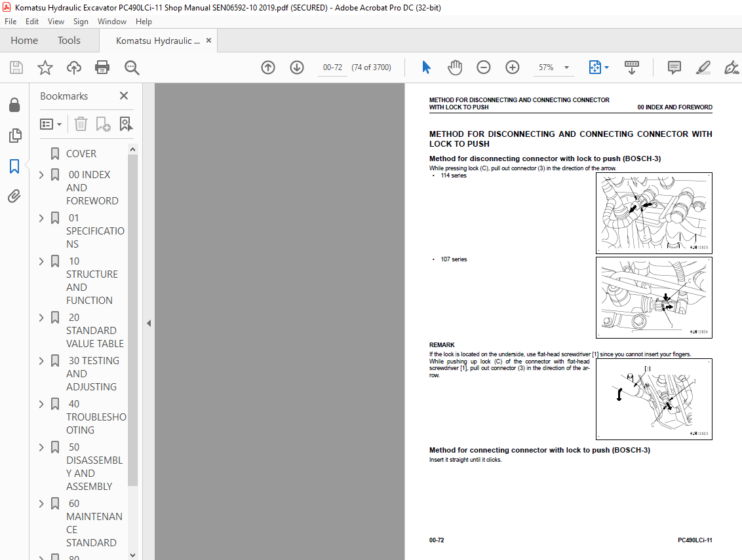The image size is (742, 560).
Task: Delete selected bookmark trash icon
Action: [x=81, y=124]
